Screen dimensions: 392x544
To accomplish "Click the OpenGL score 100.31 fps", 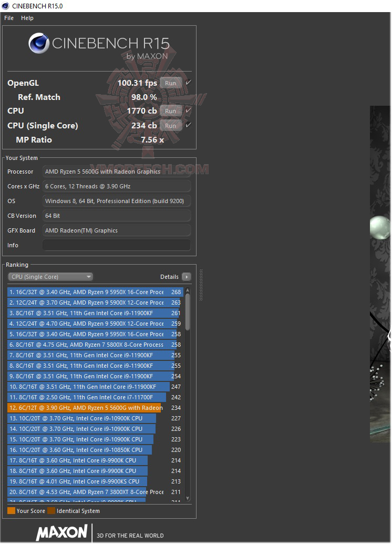I will 137,83.
